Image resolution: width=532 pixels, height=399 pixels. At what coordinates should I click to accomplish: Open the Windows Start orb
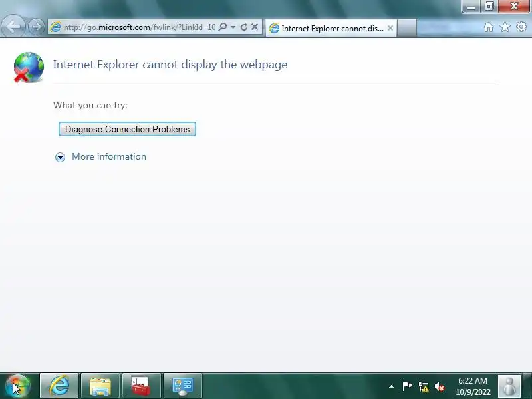[x=18, y=386]
